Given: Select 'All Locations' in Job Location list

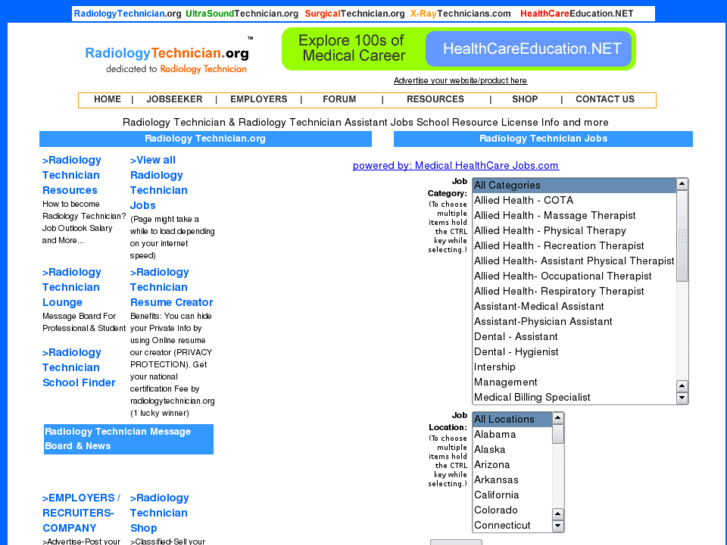Looking at the screenshot, I should click(512, 419).
